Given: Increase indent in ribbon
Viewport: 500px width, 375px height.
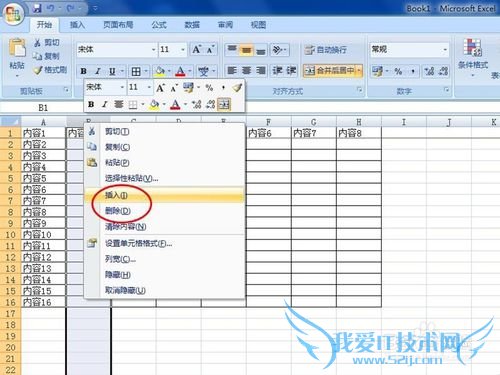Looking at the screenshot, I should [291, 70].
